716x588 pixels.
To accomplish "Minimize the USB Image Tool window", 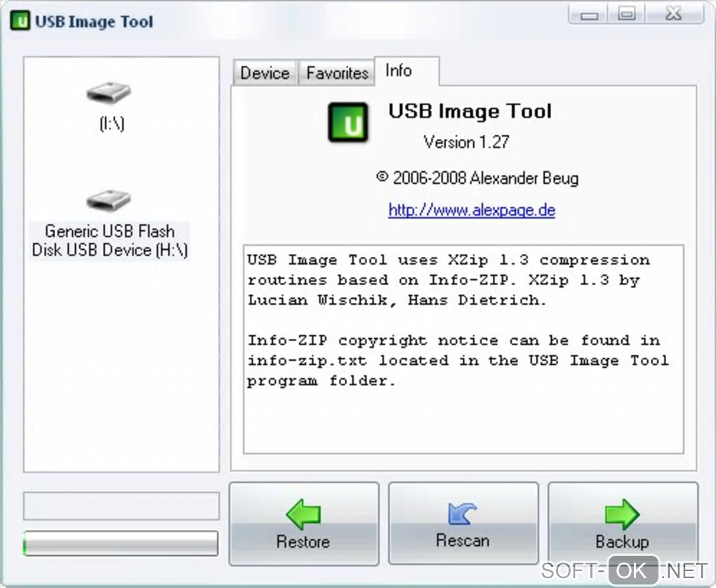I will tap(589, 15).
